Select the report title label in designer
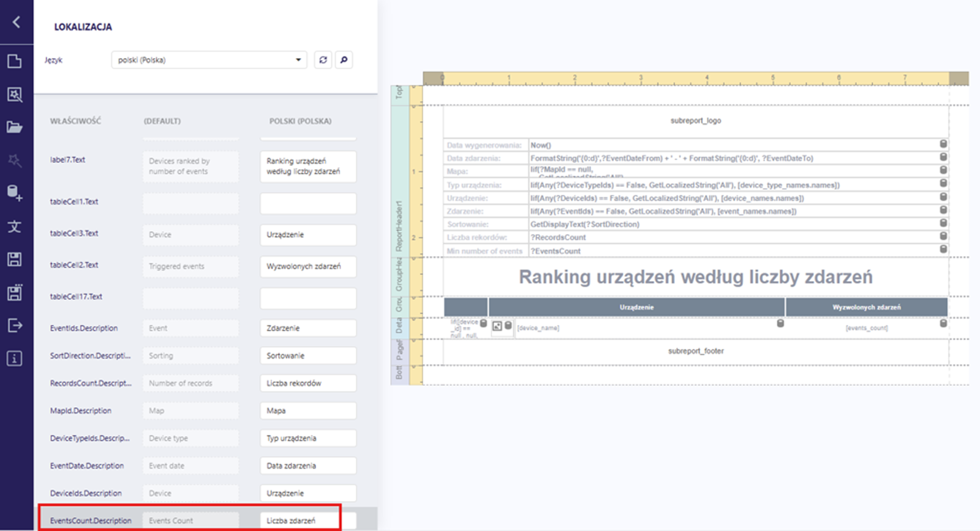The height and width of the screenshot is (531, 980). [x=695, y=277]
